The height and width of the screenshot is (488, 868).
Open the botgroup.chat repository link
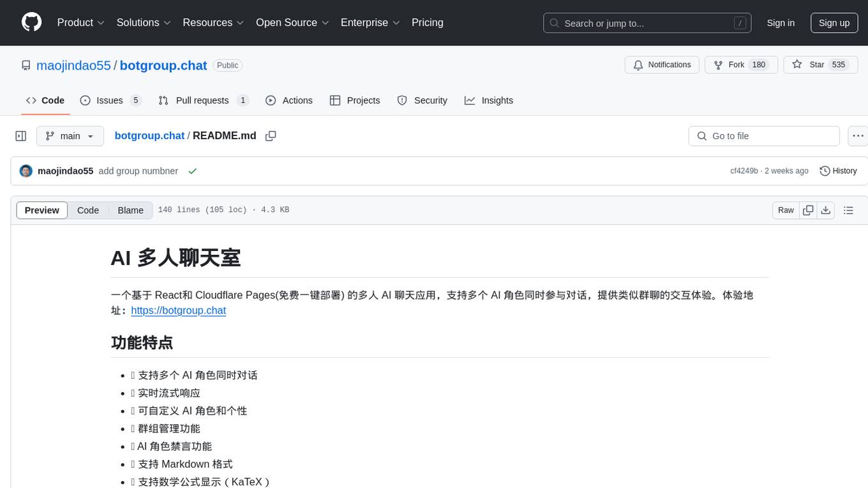163,65
